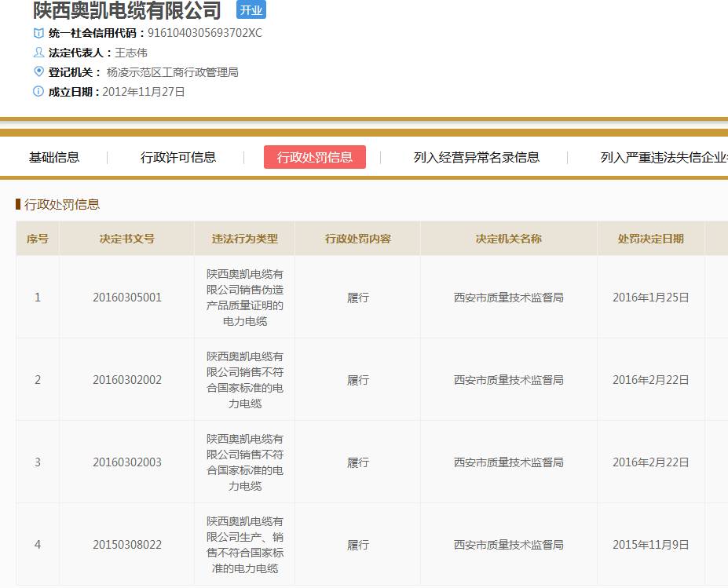Image resolution: width=728 pixels, height=588 pixels.
Task: Select decision number 20160302002
Action: 127,380
